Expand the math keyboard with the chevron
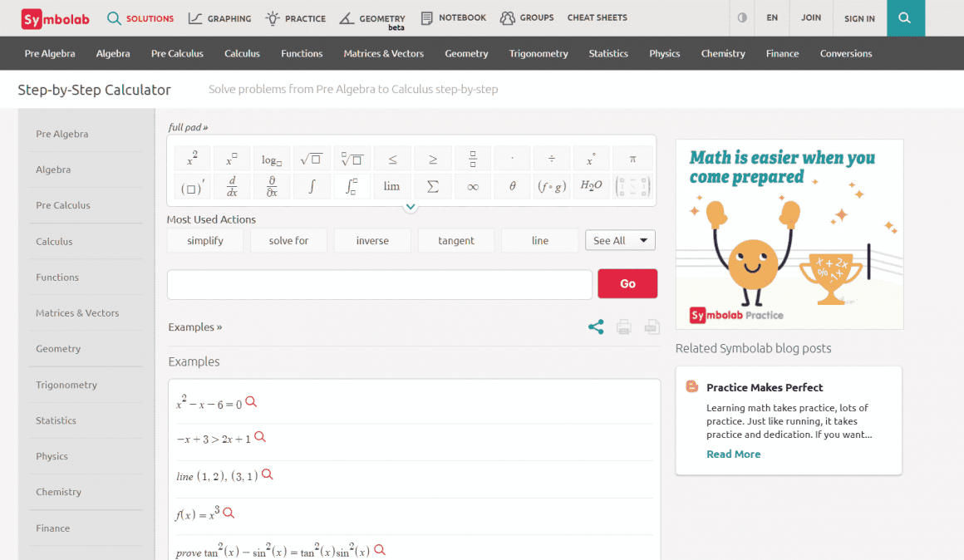 click(x=411, y=206)
